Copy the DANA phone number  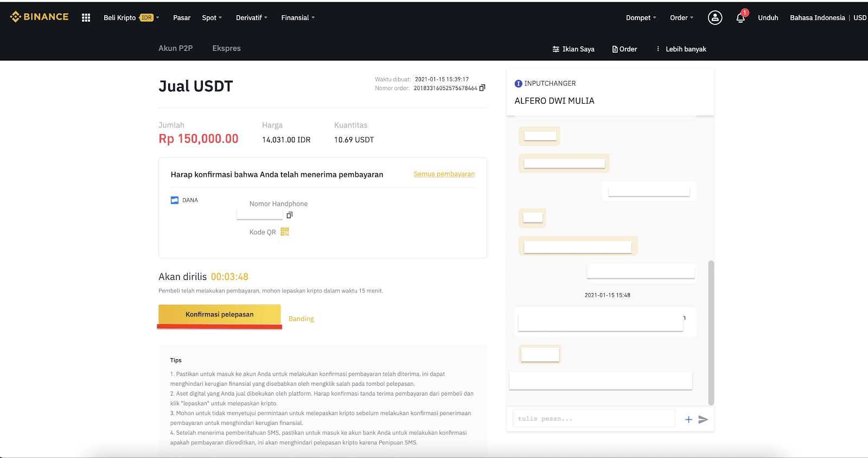290,215
